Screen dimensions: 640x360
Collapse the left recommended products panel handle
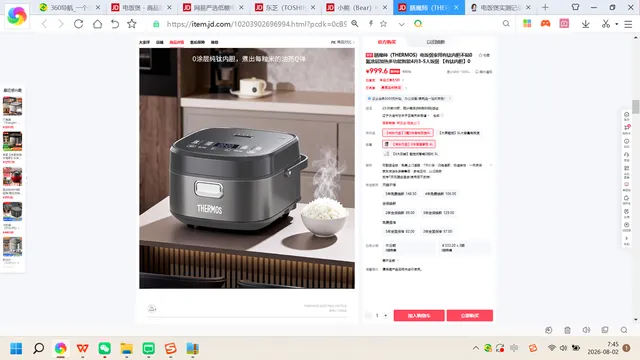click(27, 178)
